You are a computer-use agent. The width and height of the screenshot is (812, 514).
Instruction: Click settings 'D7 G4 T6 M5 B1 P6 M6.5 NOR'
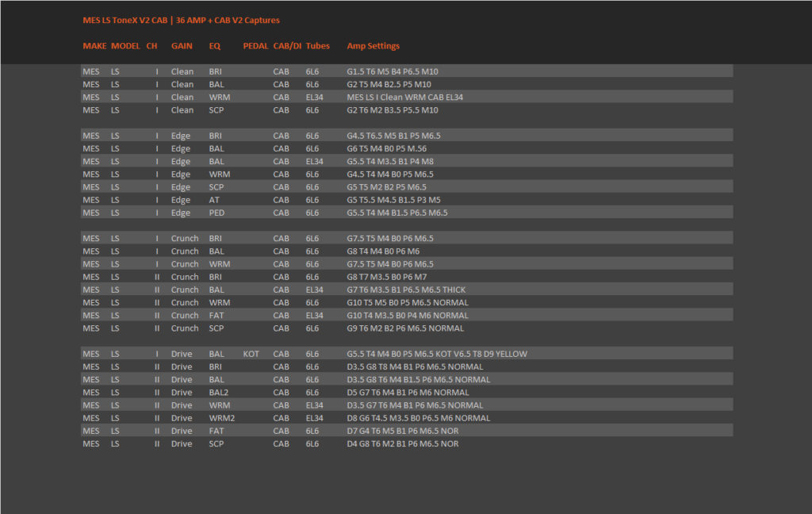403,431
